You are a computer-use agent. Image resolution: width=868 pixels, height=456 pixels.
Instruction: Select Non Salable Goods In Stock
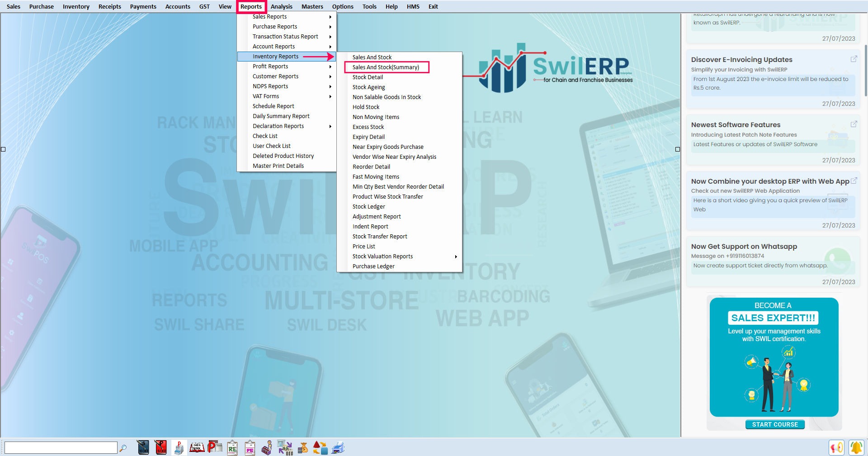click(x=400, y=97)
